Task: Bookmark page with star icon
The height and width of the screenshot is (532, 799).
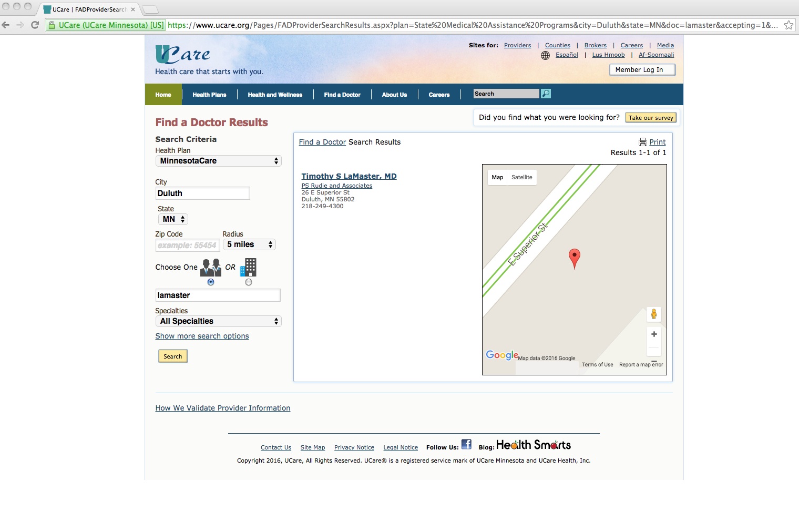Action: (x=788, y=25)
